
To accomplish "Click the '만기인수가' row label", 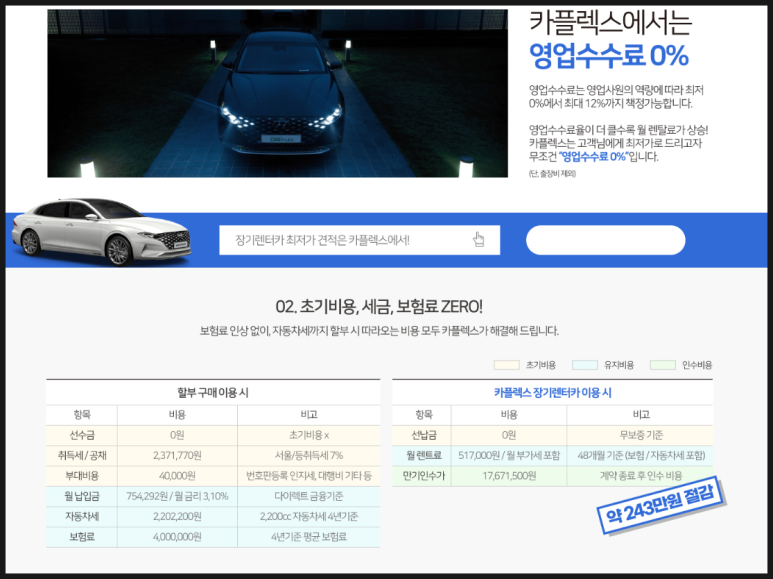I will point(424,476).
